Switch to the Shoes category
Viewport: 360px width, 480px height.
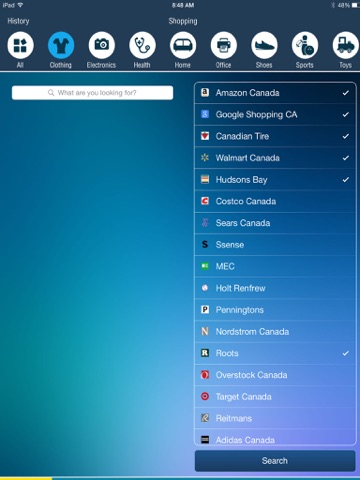click(x=264, y=45)
